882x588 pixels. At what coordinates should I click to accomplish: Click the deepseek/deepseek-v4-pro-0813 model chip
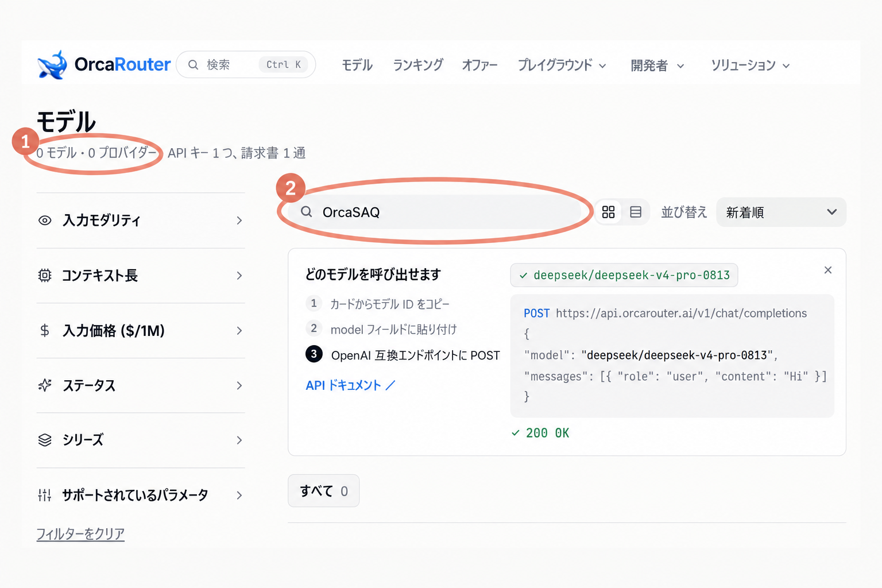pyautogui.click(x=624, y=275)
